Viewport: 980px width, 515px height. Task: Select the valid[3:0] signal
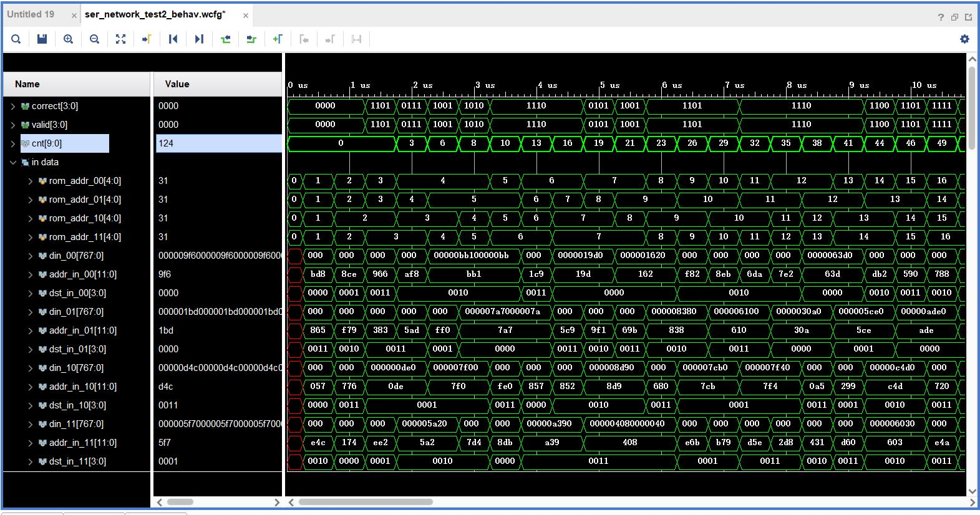tap(49, 125)
